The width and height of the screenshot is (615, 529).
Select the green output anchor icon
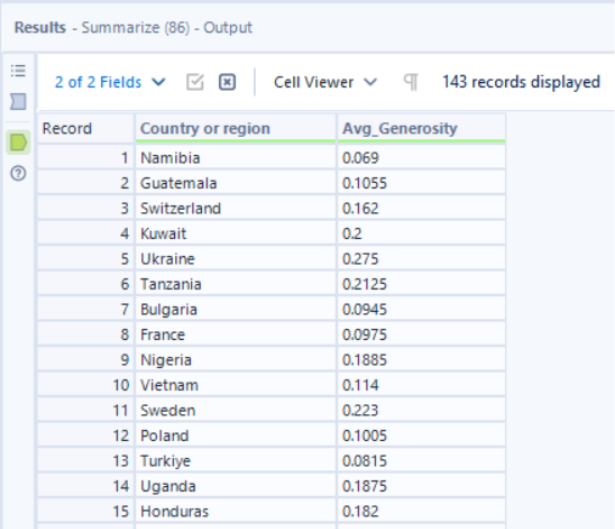pos(18,142)
